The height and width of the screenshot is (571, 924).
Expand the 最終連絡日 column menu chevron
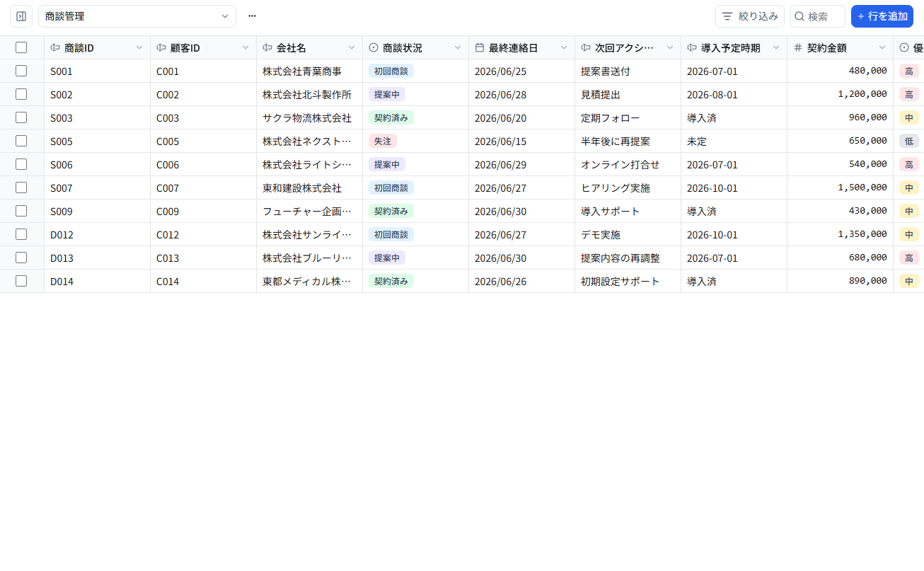pyautogui.click(x=564, y=47)
